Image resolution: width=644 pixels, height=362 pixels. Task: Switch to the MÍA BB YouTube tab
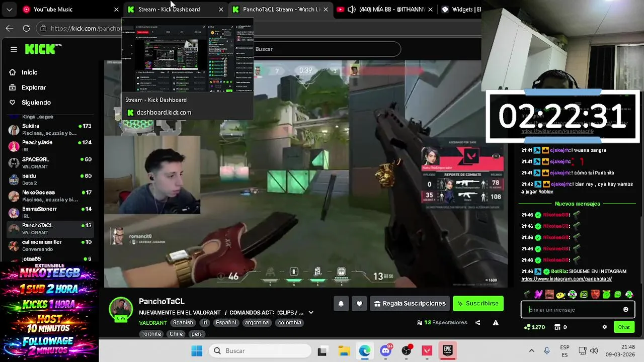tap(384, 9)
